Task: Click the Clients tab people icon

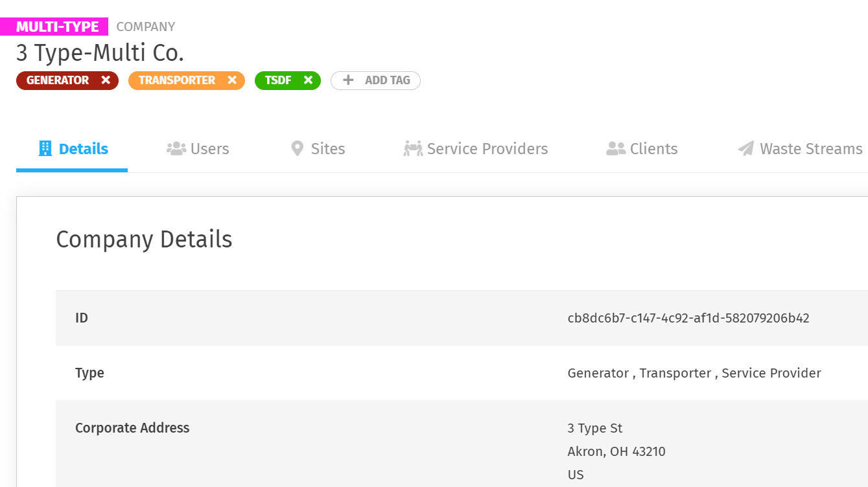Action: coord(616,149)
